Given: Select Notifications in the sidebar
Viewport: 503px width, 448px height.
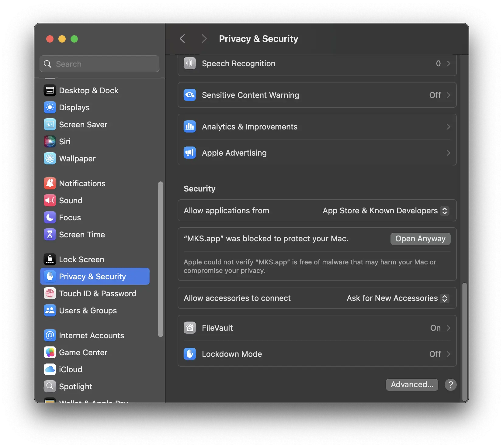Looking at the screenshot, I should (95, 184).
